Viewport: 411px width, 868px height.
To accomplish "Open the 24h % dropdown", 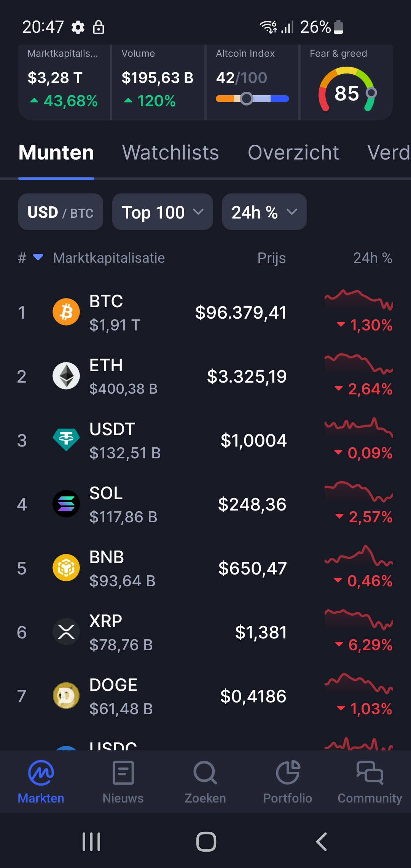I will [x=264, y=212].
